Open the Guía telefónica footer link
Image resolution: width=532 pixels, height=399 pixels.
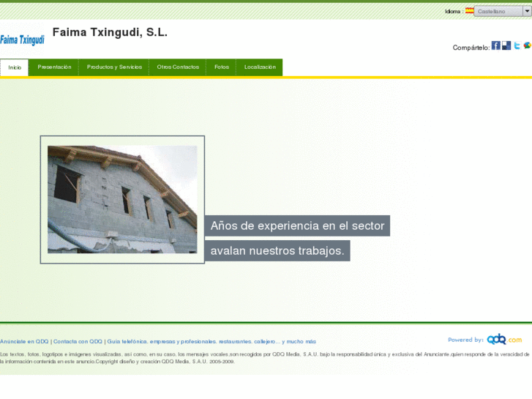[211, 341]
